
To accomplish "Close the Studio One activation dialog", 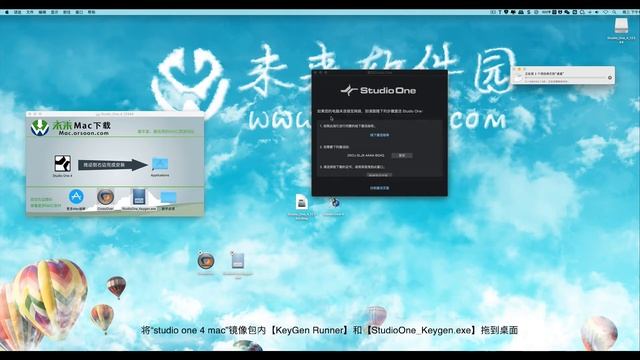I will click(315, 73).
